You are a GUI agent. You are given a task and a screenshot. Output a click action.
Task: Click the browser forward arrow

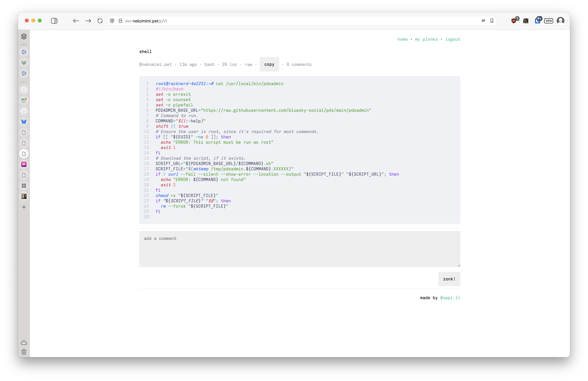coord(88,21)
